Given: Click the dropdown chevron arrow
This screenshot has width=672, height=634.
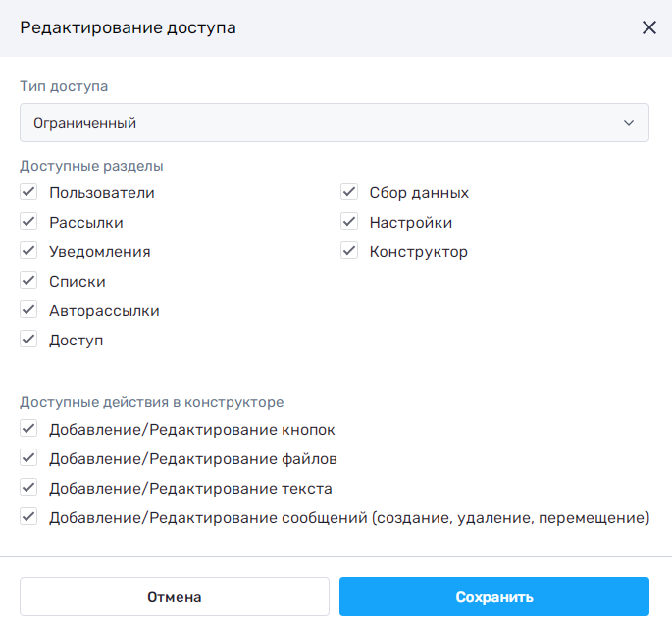Looking at the screenshot, I should (x=629, y=123).
